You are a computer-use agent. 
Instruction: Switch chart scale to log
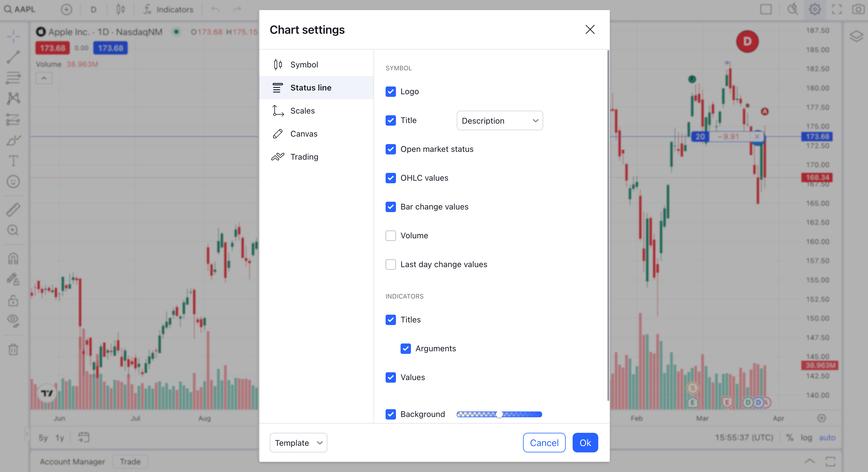(806, 438)
